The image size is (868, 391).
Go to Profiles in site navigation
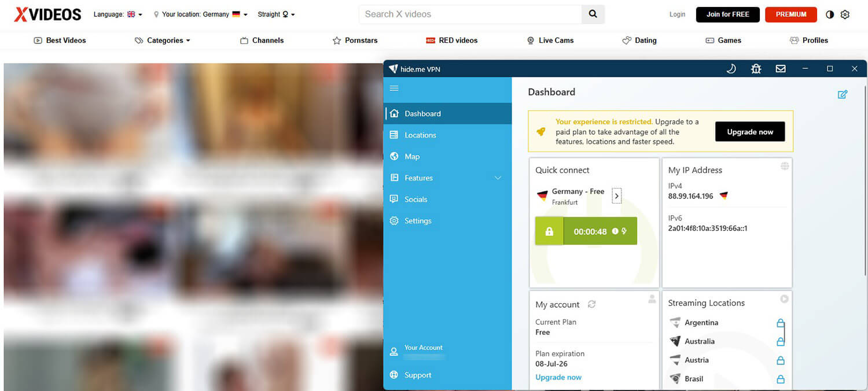click(809, 40)
